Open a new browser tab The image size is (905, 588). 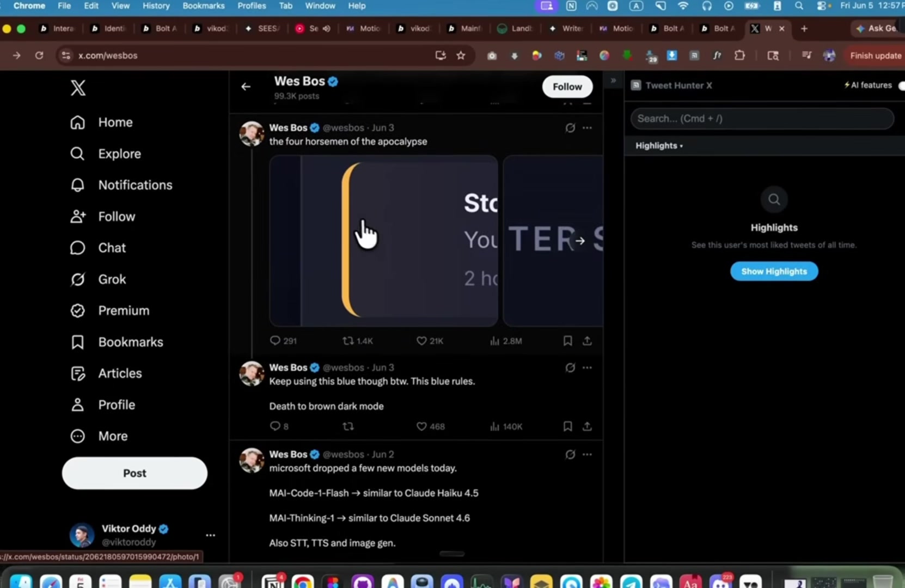pos(804,28)
